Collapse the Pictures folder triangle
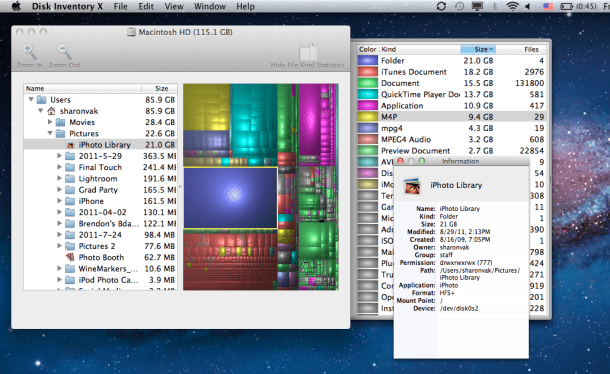 coord(50,133)
